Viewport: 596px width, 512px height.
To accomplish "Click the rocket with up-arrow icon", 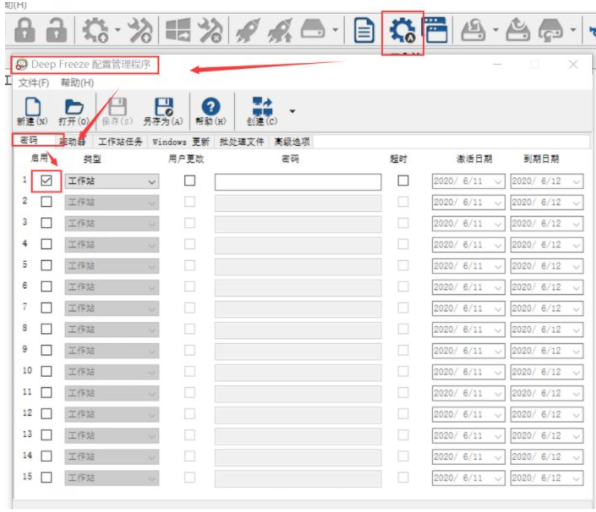I will coord(280,30).
